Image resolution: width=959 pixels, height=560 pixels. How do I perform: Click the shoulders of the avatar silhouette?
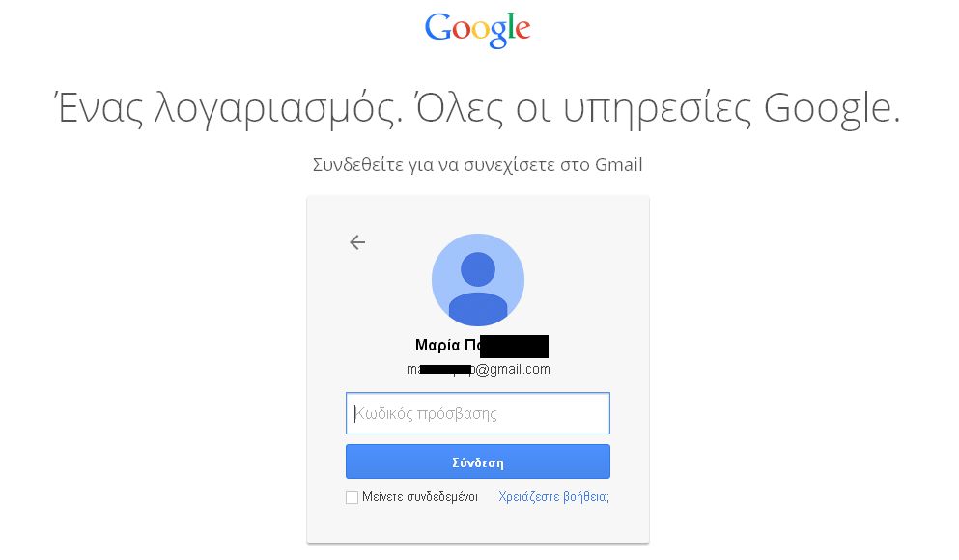[478, 309]
